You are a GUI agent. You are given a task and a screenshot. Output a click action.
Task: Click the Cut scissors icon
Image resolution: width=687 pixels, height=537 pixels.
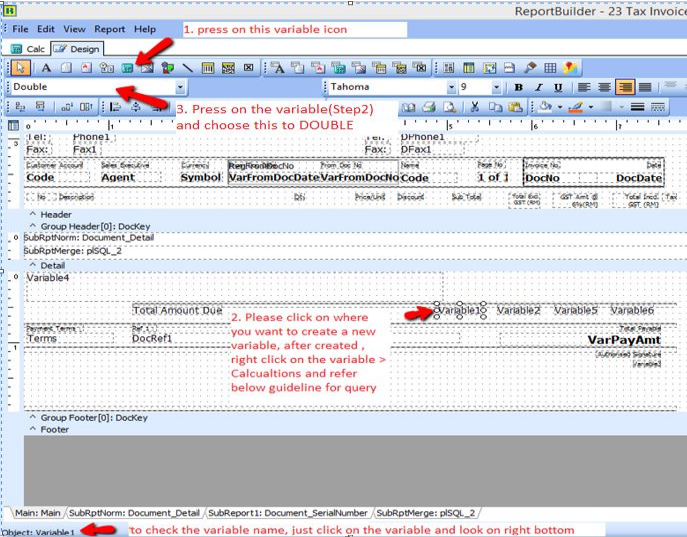[x=476, y=107]
